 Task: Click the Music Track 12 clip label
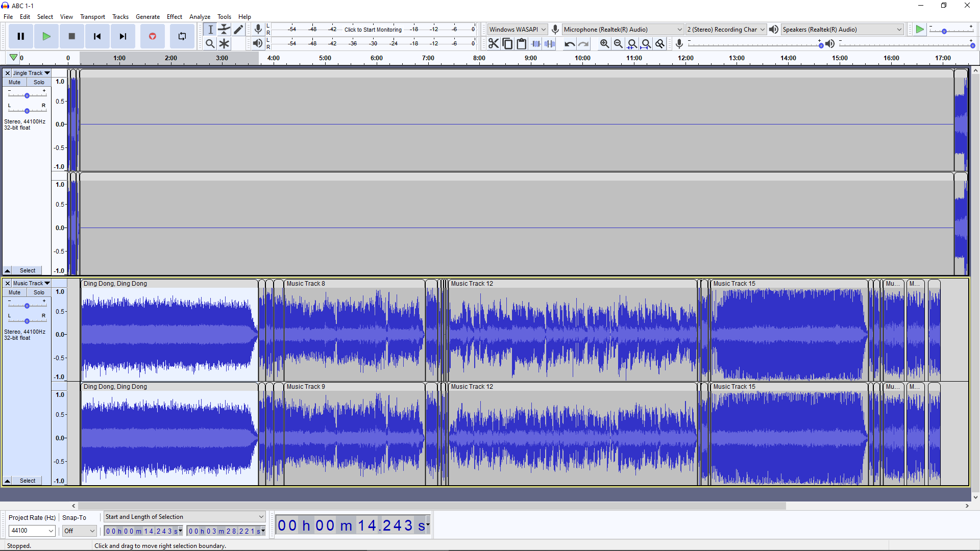(x=472, y=284)
